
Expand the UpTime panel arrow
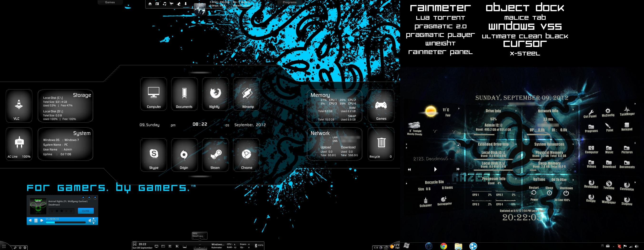[573, 180]
